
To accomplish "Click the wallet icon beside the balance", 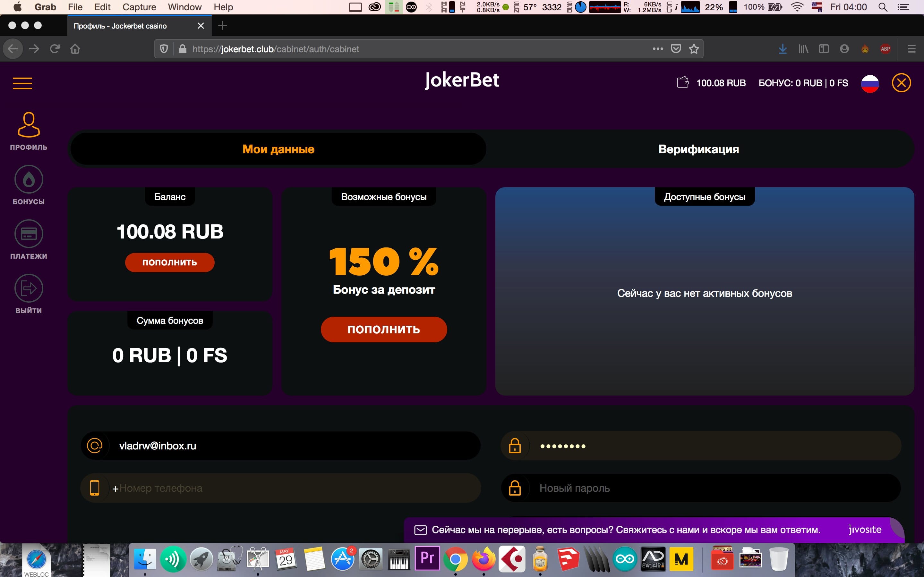I will tap(682, 82).
